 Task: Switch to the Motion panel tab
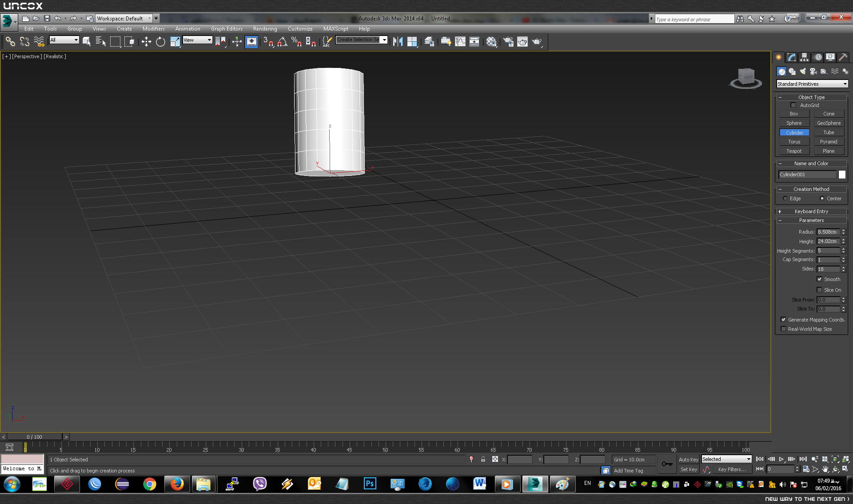(817, 57)
